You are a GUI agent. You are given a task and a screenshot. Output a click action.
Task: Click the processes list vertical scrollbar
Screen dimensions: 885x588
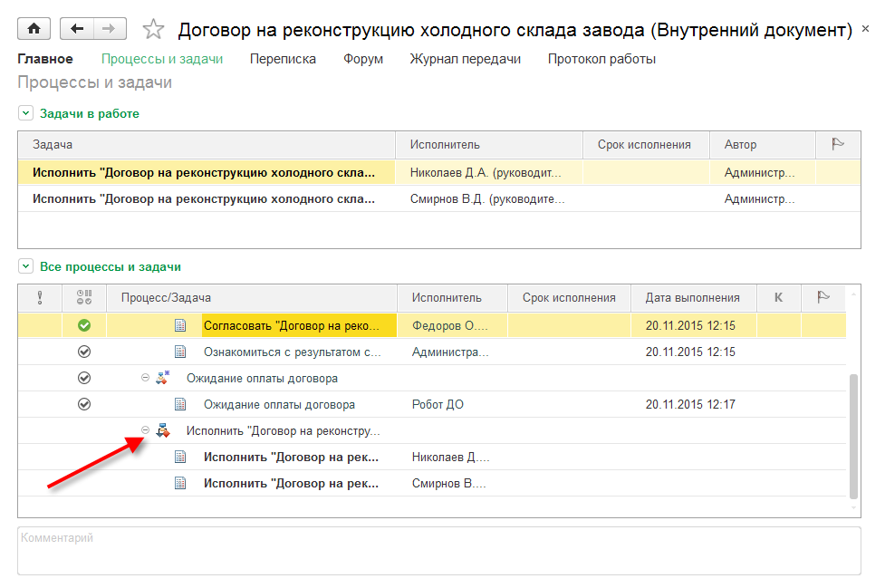pos(853,435)
